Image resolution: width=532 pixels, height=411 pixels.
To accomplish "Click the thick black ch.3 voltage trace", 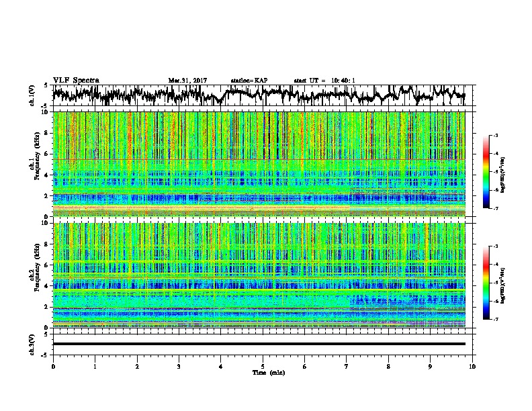I will click(259, 344).
